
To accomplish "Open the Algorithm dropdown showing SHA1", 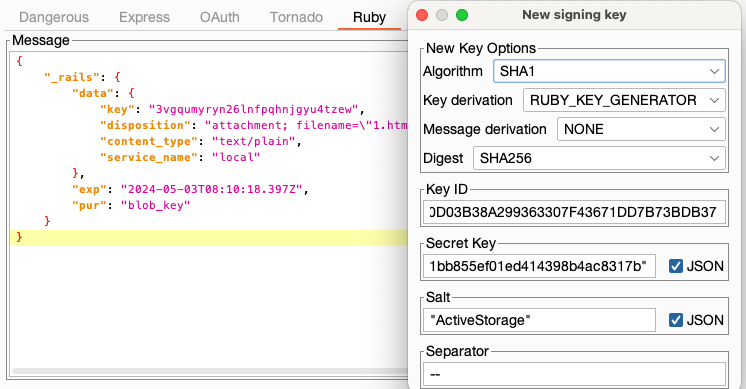I will (609, 71).
